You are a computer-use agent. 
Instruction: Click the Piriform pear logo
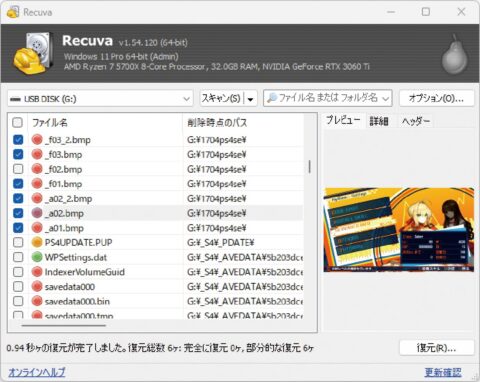[455, 54]
